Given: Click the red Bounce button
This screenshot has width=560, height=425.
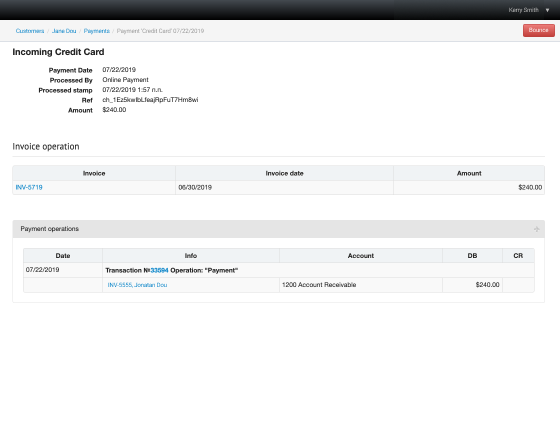Looking at the screenshot, I should tap(539, 30).
